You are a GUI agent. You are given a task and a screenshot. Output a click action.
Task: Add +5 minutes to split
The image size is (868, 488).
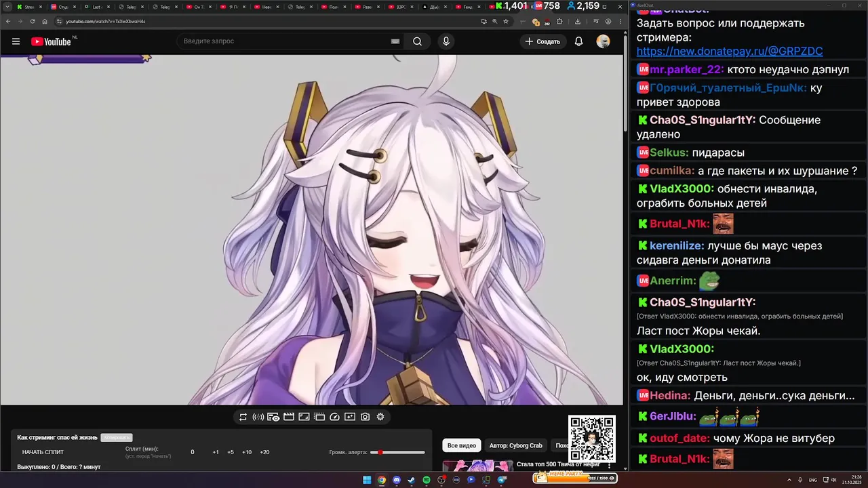point(231,452)
